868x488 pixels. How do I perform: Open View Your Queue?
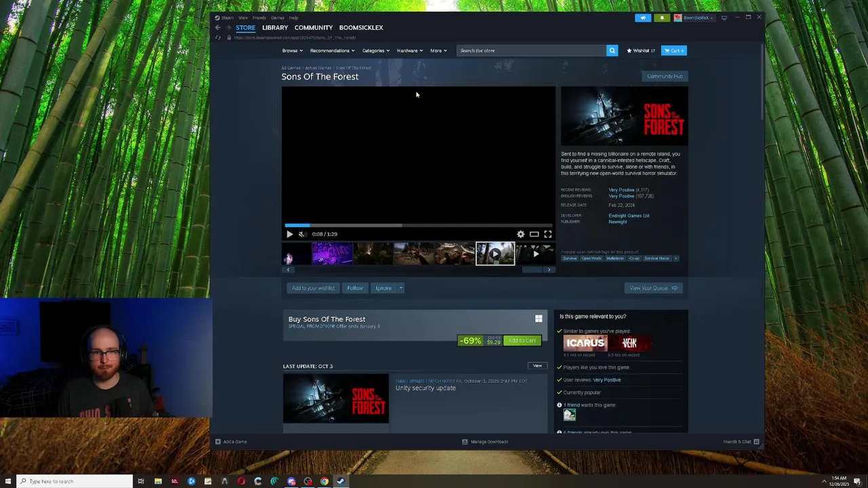(654, 288)
